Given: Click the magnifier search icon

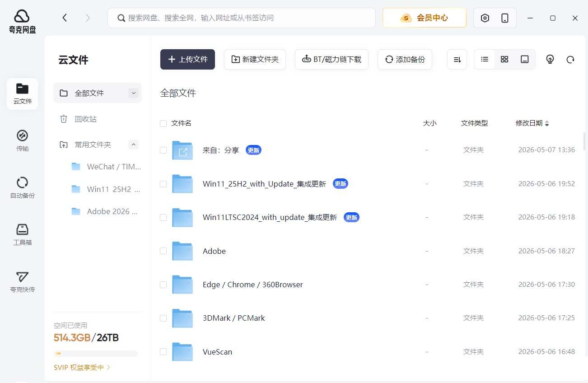Looking at the screenshot, I should [x=121, y=18].
